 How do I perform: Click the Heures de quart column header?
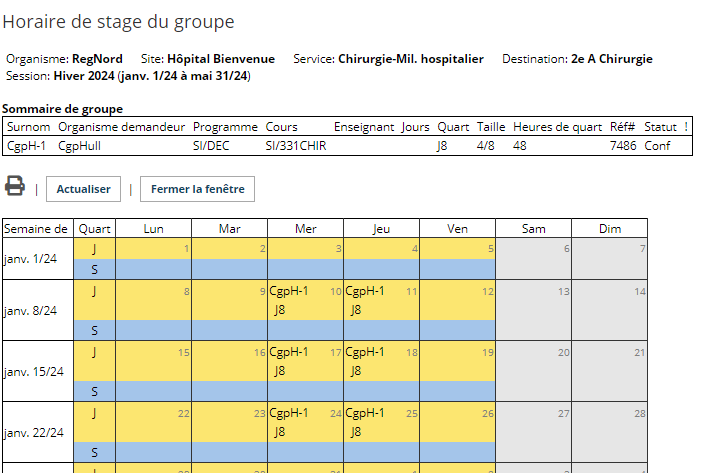[x=557, y=127]
